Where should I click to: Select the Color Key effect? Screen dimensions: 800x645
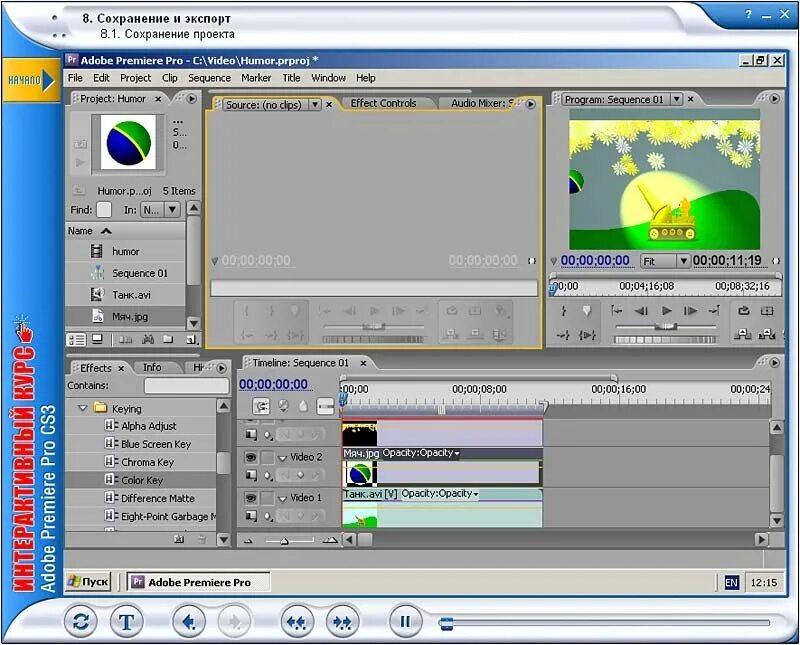(x=141, y=480)
